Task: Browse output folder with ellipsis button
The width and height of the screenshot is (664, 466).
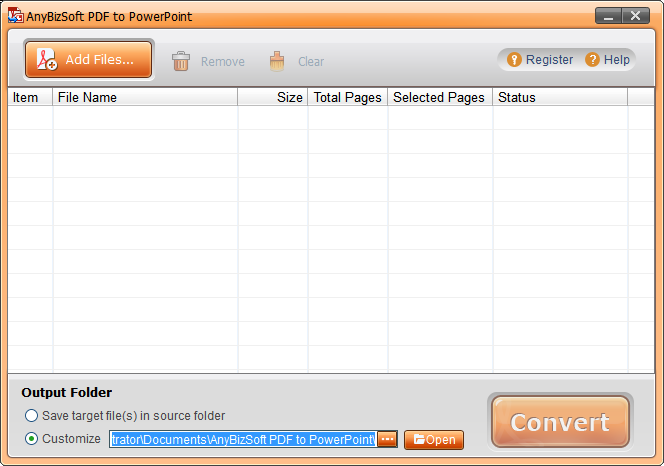Action: tap(388, 440)
